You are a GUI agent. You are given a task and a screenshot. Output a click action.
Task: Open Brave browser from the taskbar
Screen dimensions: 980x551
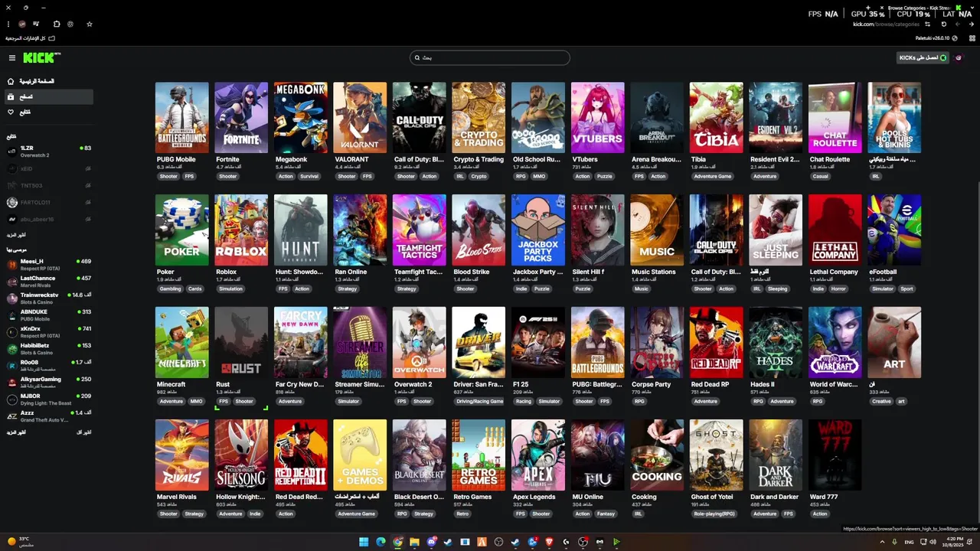[549, 542]
